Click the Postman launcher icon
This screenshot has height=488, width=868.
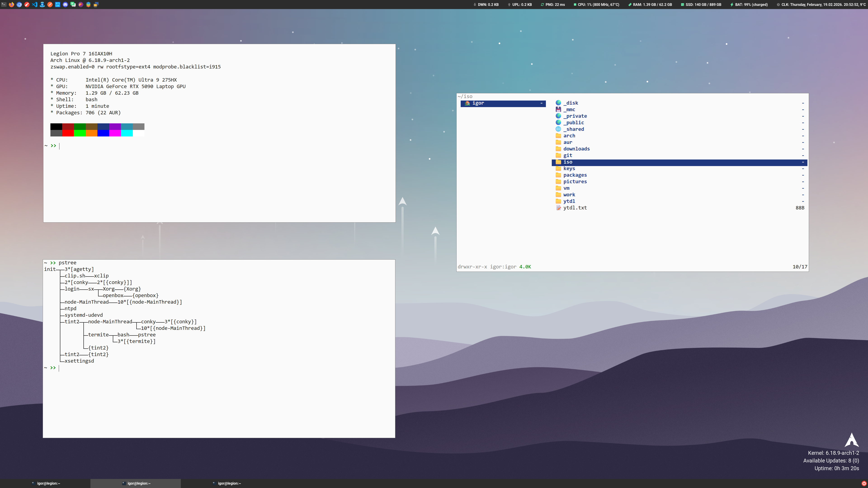pos(50,5)
